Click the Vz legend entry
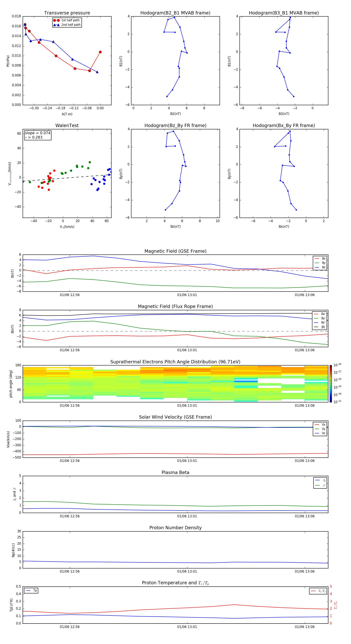 (320, 433)
